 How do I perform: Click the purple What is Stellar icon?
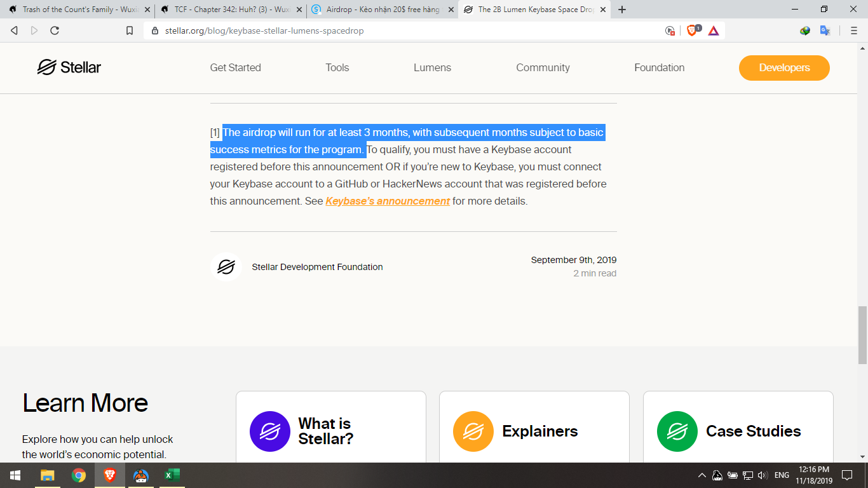(x=270, y=431)
